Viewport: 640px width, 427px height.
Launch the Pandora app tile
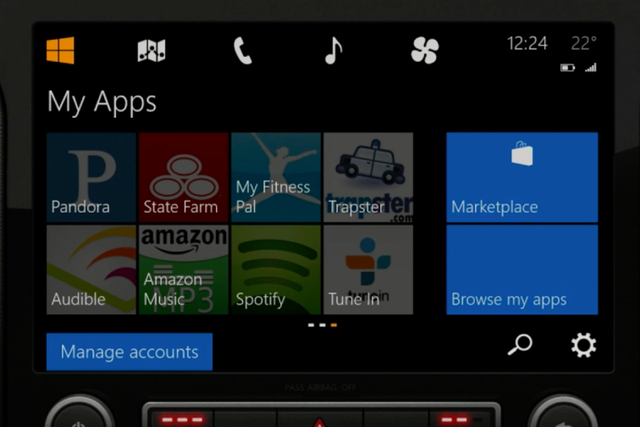[x=91, y=177]
